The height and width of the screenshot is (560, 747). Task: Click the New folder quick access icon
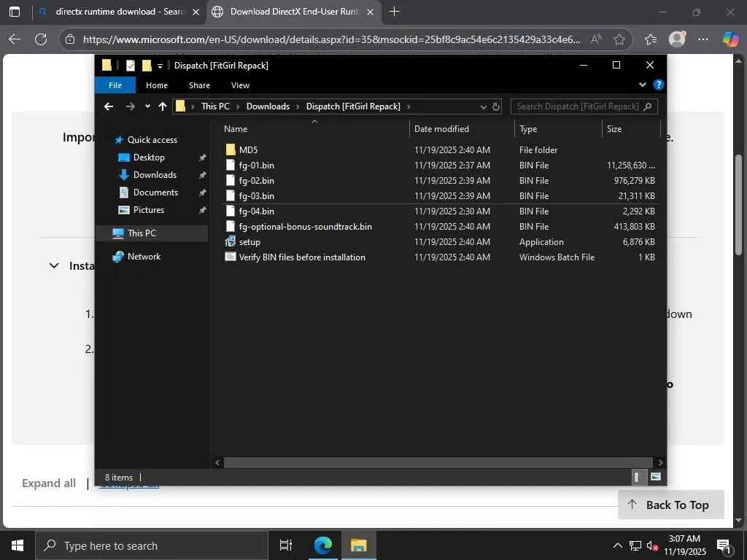tap(147, 65)
